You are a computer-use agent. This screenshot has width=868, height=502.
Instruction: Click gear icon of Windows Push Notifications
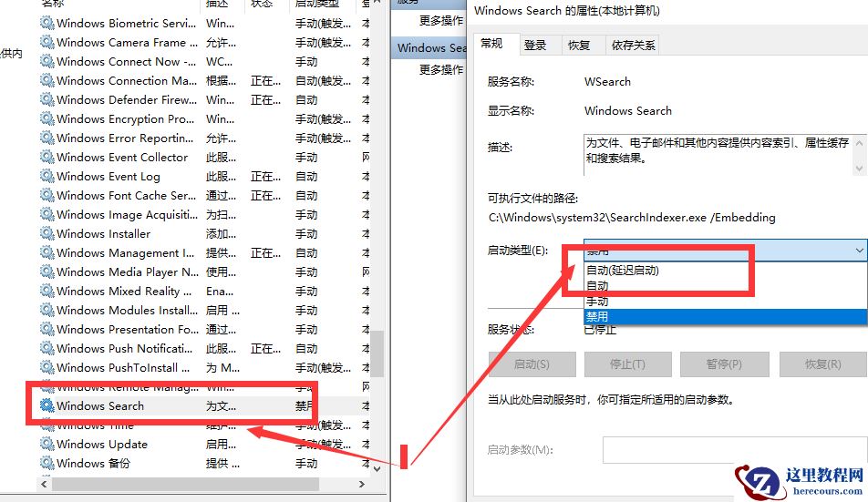(47, 348)
